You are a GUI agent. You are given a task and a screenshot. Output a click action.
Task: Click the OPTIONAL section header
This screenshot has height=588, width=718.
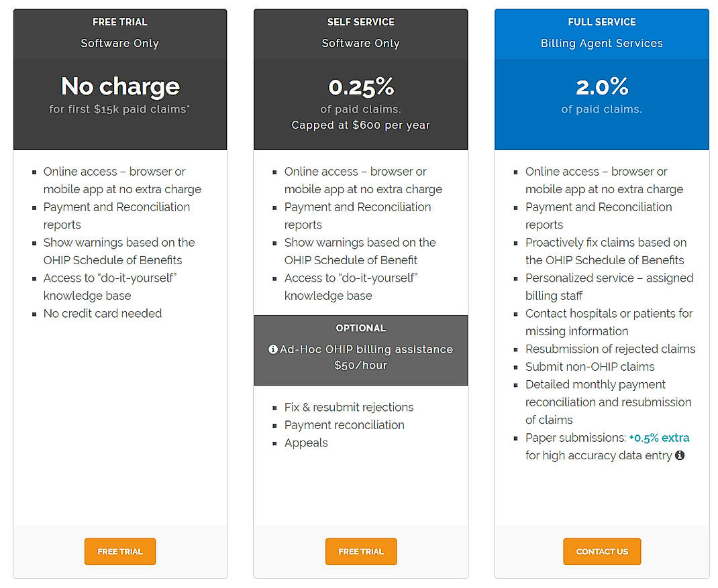click(x=360, y=329)
